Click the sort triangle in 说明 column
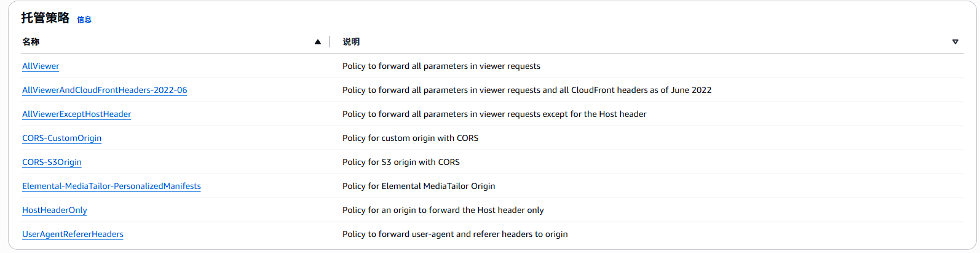Viewport: 980px width, 253px height. point(955,42)
